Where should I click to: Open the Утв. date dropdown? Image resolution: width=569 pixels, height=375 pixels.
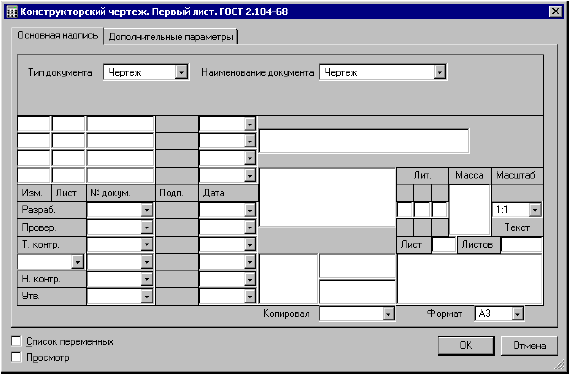(x=250, y=296)
